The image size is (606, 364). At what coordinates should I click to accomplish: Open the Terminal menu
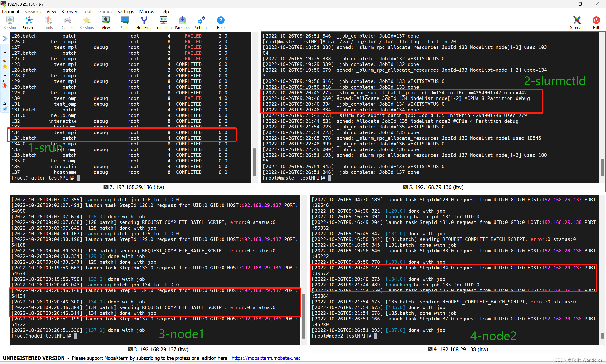point(10,11)
